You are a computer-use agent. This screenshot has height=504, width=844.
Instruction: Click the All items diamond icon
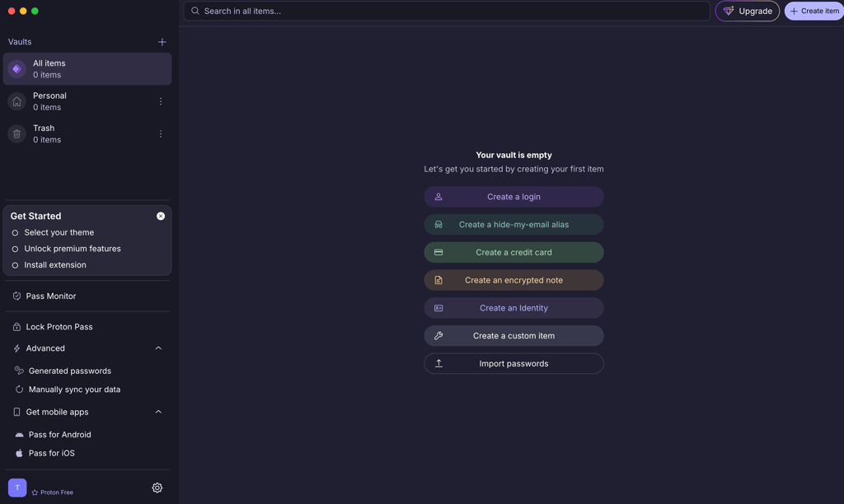click(x=16, y=69)
